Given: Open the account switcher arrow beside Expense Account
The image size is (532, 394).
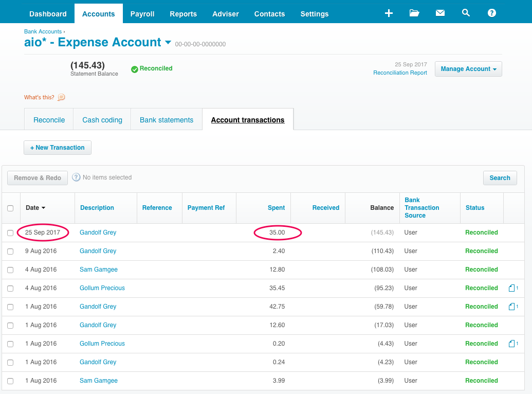Looking at the screenshot, I should click(x=168, y=43).
